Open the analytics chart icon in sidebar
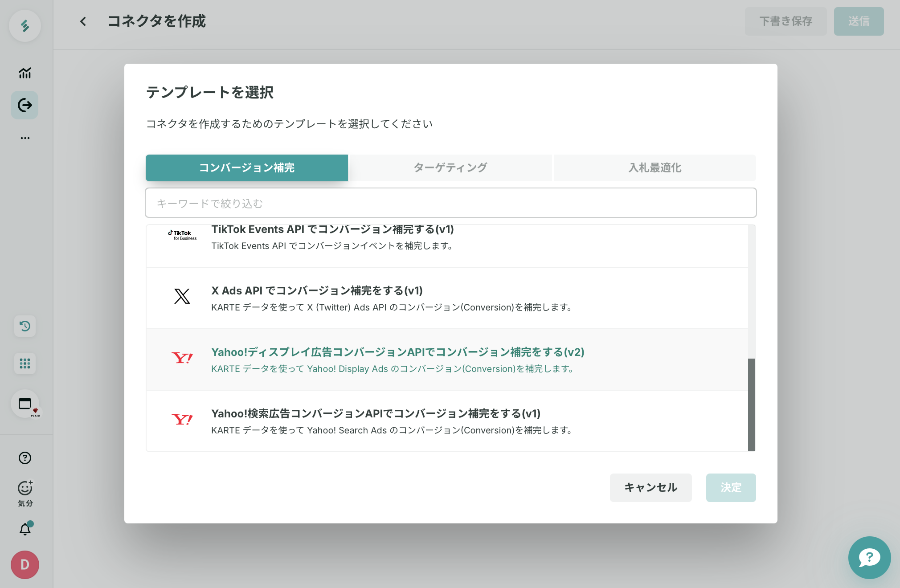 [25, 73]
